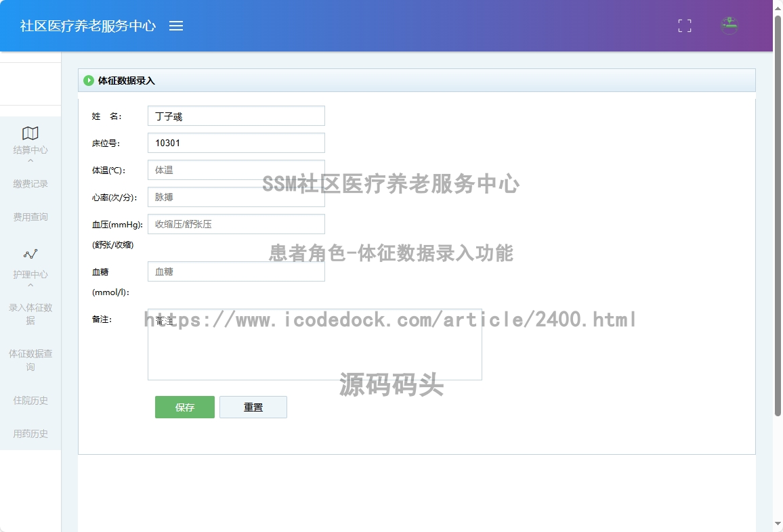Click the 脉搏 heart rate input
This screenshot has width=783, height=532.
tap(236, 197)
